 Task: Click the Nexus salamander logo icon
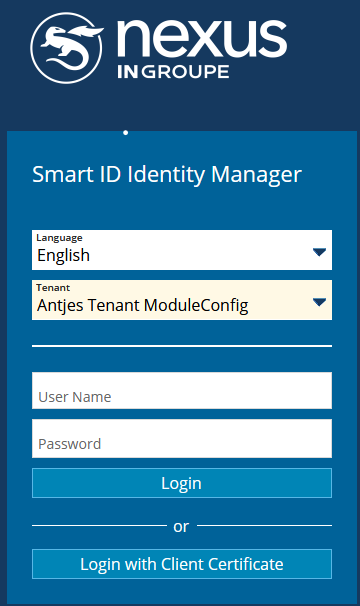(67, 48)
